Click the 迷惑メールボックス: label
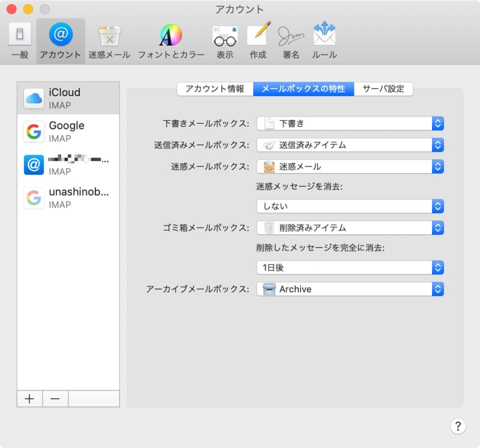The width and height of the screenshot is (480, 448). coord(211,166)
